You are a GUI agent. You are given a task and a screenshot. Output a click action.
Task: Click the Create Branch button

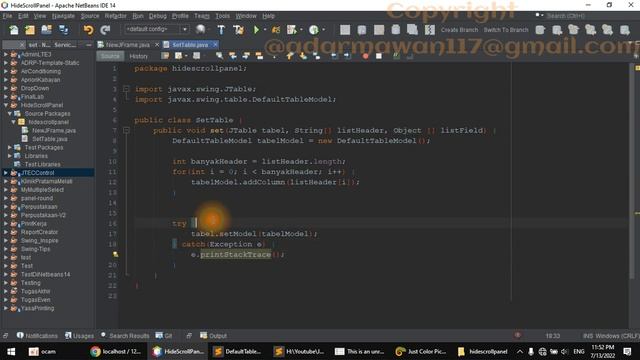[x=459, y=30]
